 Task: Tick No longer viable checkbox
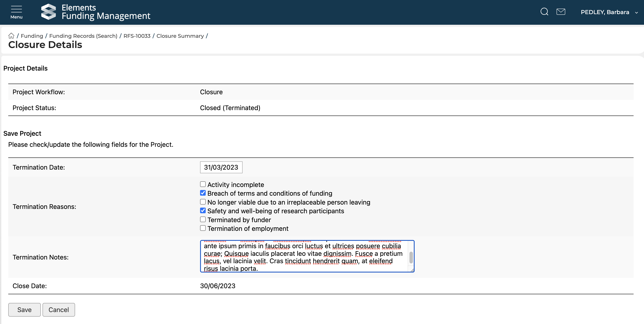pos(203,202)
